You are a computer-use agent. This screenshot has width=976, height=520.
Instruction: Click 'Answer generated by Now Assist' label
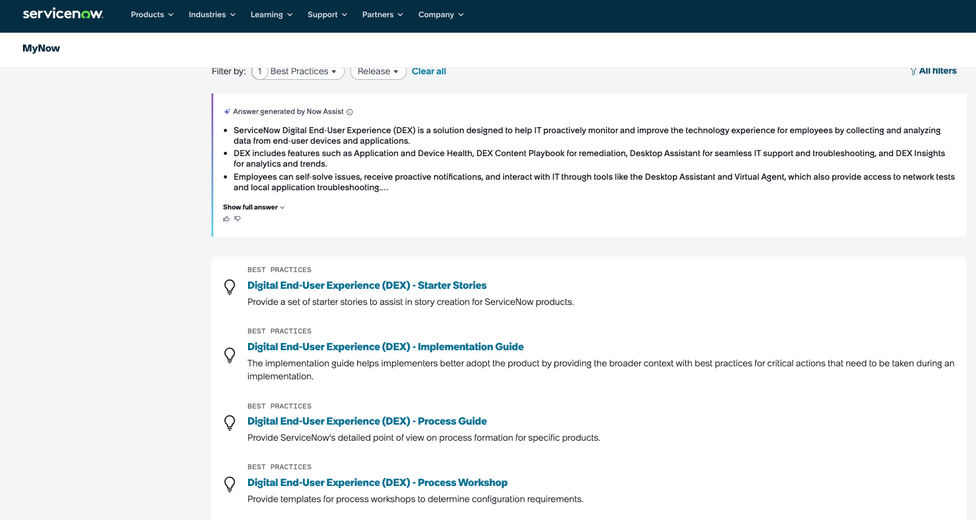click(288, 111)
